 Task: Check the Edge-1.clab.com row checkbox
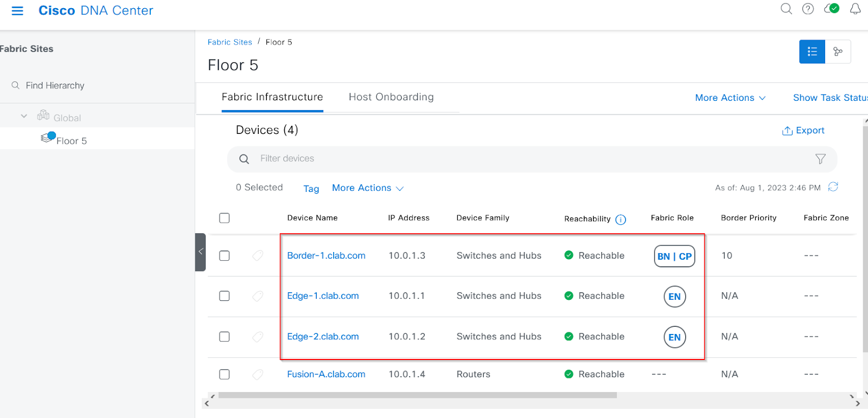224,296
